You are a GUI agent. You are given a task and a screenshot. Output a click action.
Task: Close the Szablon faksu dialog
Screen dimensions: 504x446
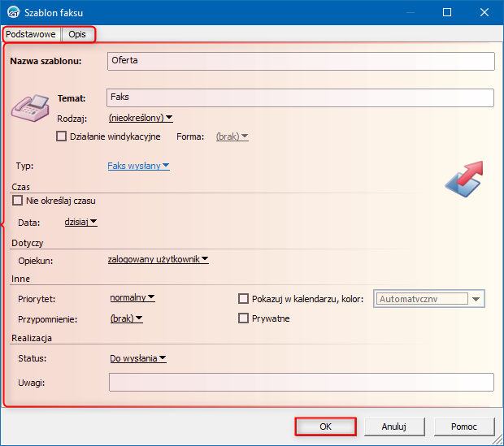pyautogui.click(x=484, y=12)
